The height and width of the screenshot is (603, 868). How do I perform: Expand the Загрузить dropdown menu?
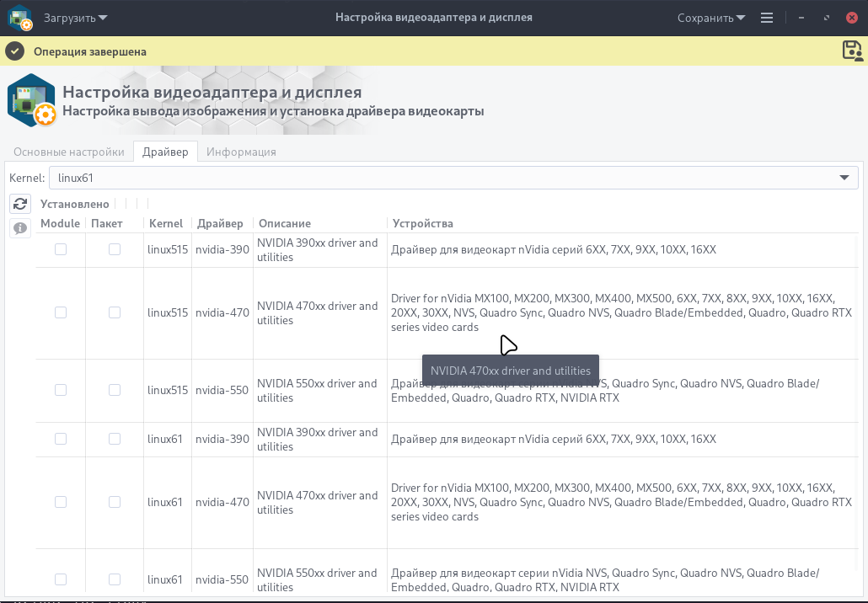tap(75, 17)
